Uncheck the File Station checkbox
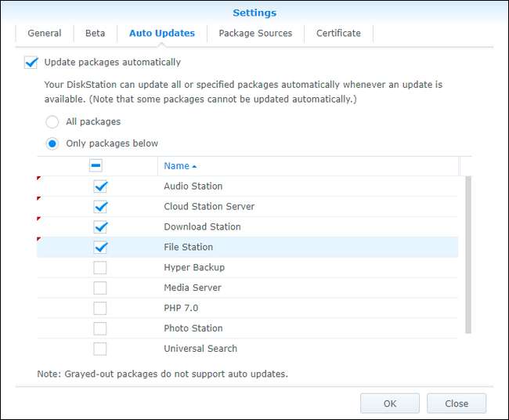Image resolution: width=509 pixels, height=420 pixels. [100, 248]
